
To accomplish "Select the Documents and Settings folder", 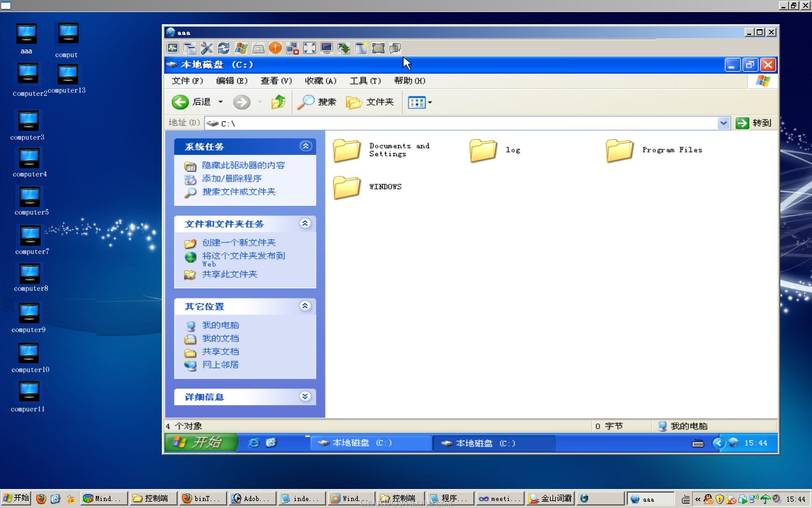I will 383,150.
